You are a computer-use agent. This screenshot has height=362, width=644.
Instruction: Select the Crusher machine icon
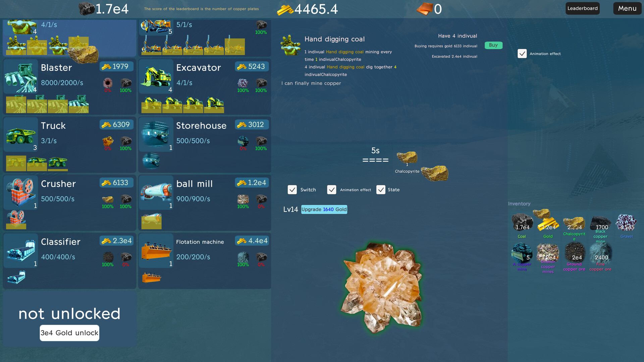tap(20, 192)
